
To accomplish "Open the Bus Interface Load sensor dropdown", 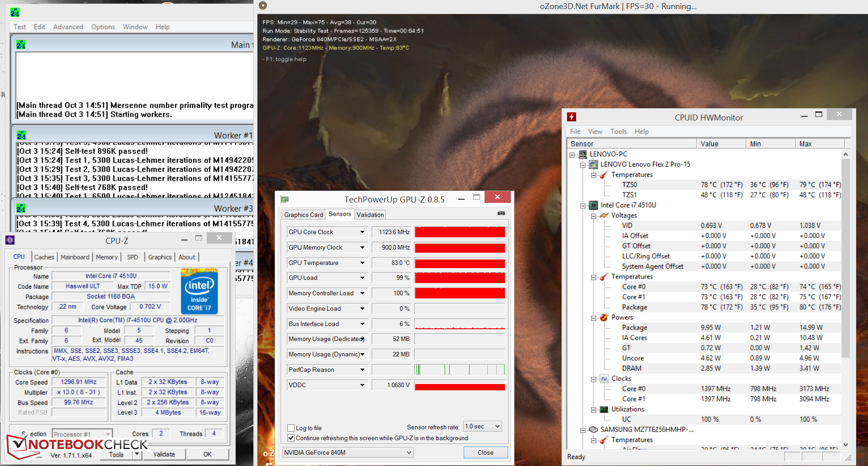I will [x=362, y=324].
